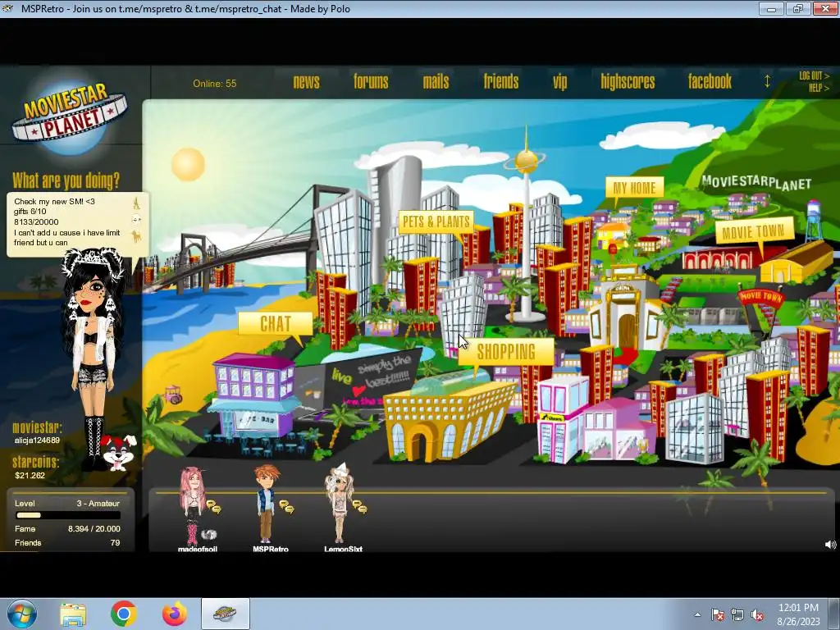Image resolution: width=840 pixels, height=630 pixels.
Task: Select the MSPRetro taskbar button
Action: pos(225,614)
